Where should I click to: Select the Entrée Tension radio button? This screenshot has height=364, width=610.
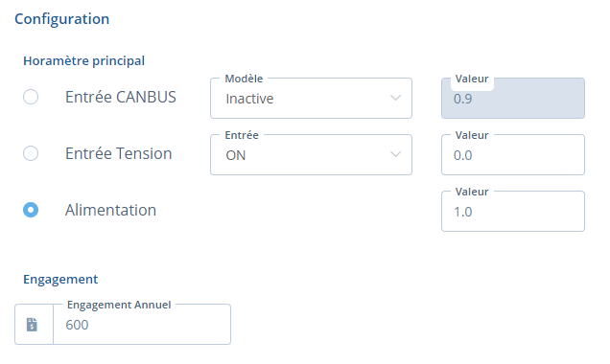click(31, 153)
